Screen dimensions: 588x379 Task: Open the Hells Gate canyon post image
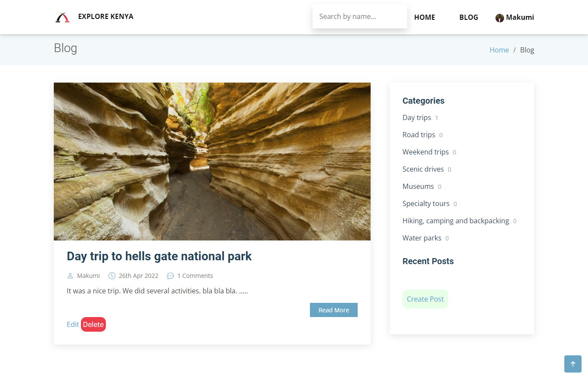click(212, 161)
